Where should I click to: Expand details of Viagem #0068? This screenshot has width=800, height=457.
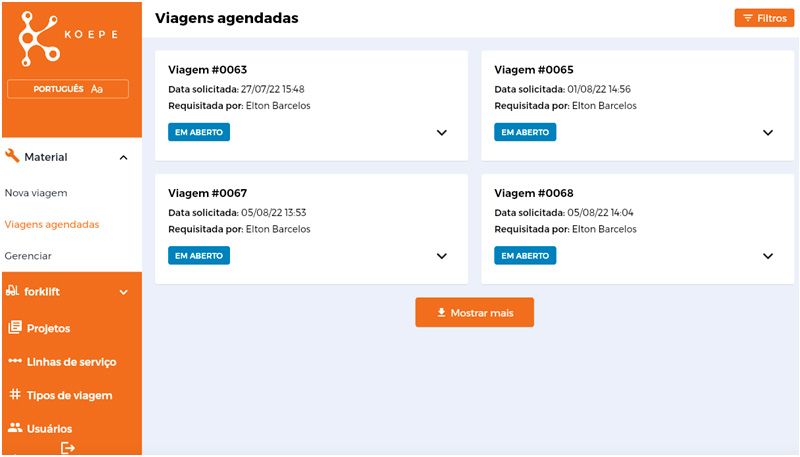click(x=768, y=256)
